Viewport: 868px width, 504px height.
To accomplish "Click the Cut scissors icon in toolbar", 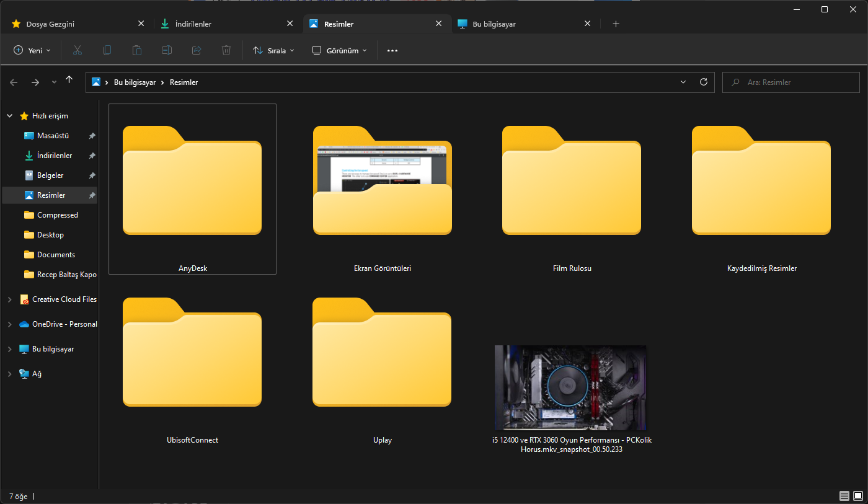I will 77,50.
